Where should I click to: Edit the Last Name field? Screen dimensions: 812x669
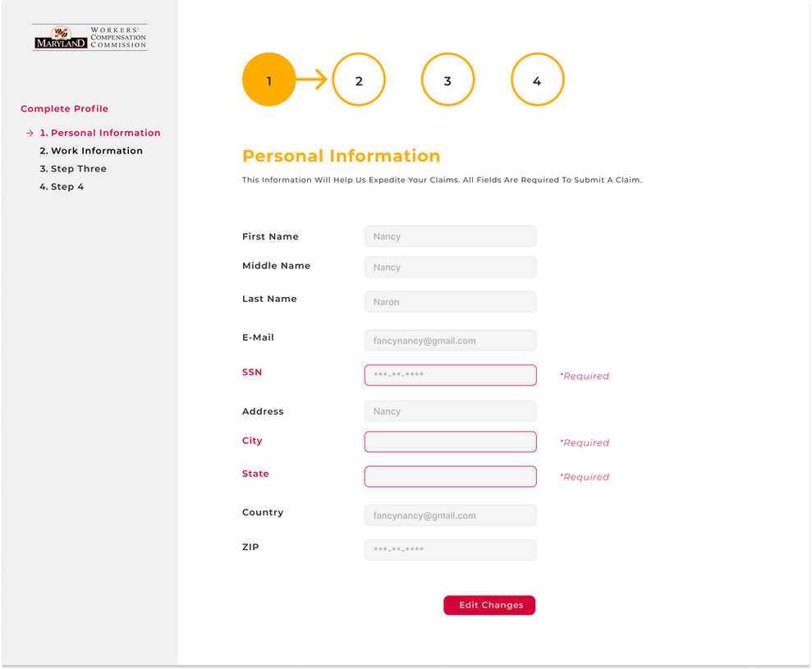[x=450, y=301]
